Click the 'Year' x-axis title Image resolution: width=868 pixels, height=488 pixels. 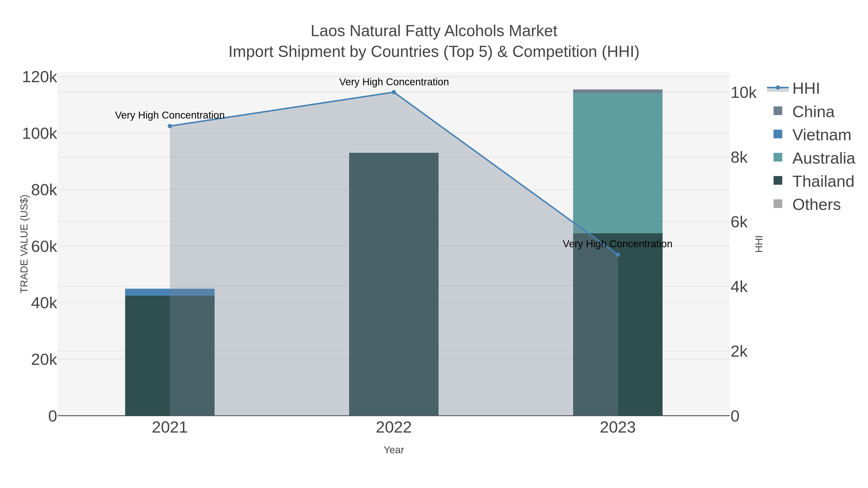pos(393,450)
